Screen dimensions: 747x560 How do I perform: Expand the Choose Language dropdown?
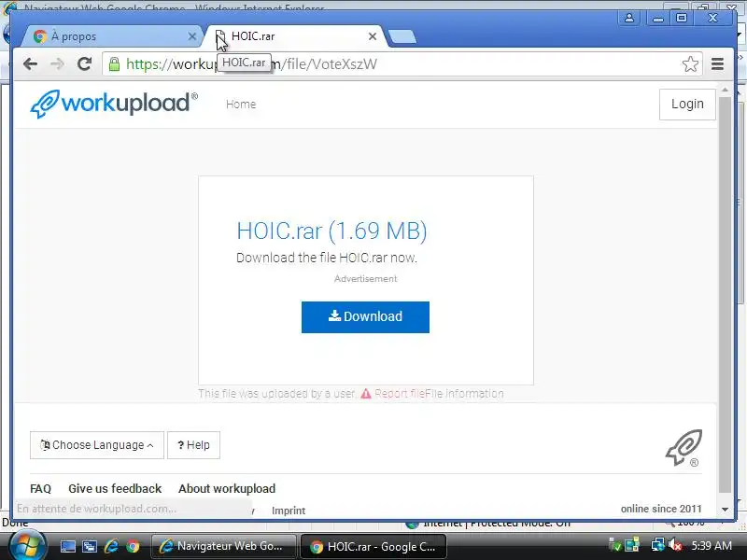(97, 445)
